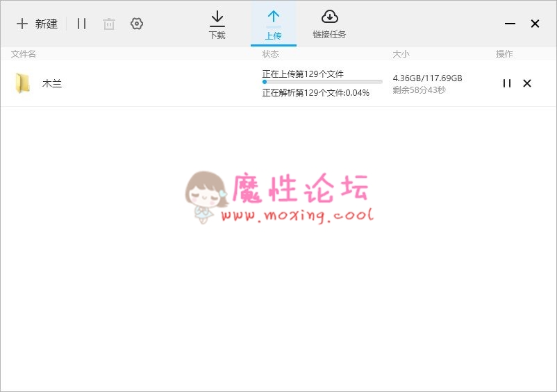Minimize the transfer window
Screen dimensions: 557x392
coord(510,24)
